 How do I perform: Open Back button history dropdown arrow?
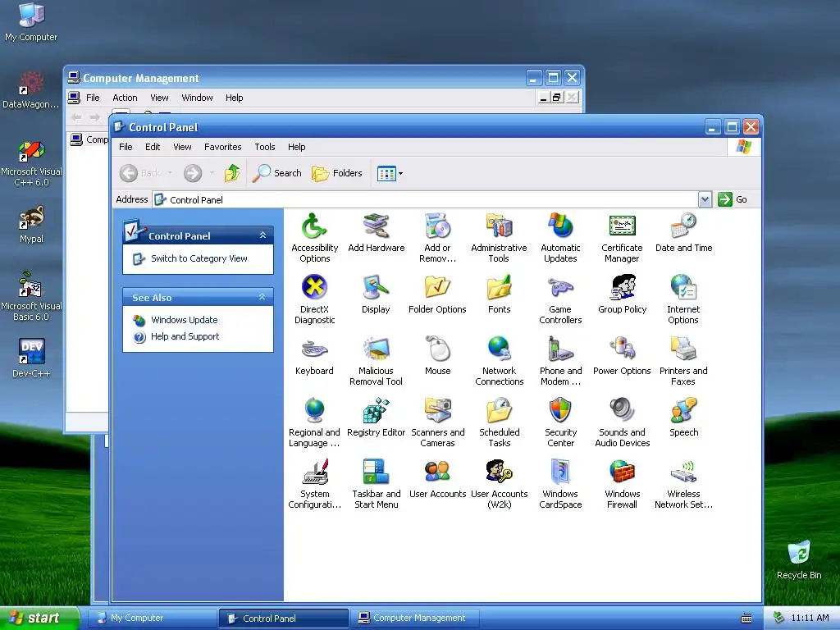click(x=170, y=173)
